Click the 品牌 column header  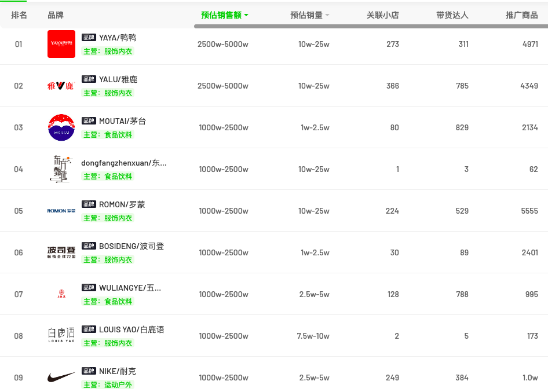click(56, 15)
